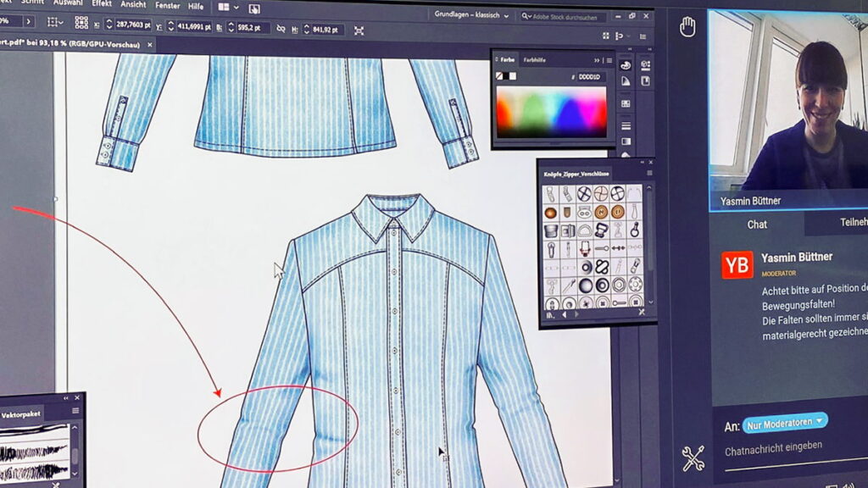Screen dimensions: 868x488
Task: Open the Color palette panel icon
Action: click(x=626, y=65)
